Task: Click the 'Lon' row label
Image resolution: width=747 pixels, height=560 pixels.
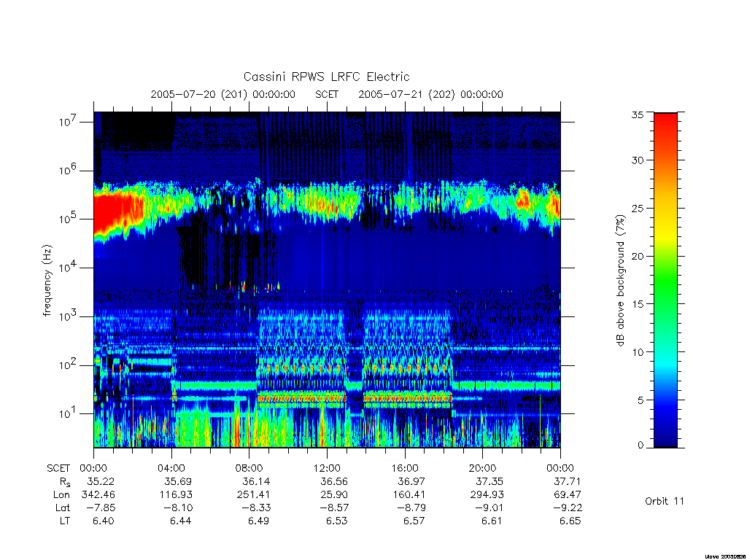Action: [61, 494]
